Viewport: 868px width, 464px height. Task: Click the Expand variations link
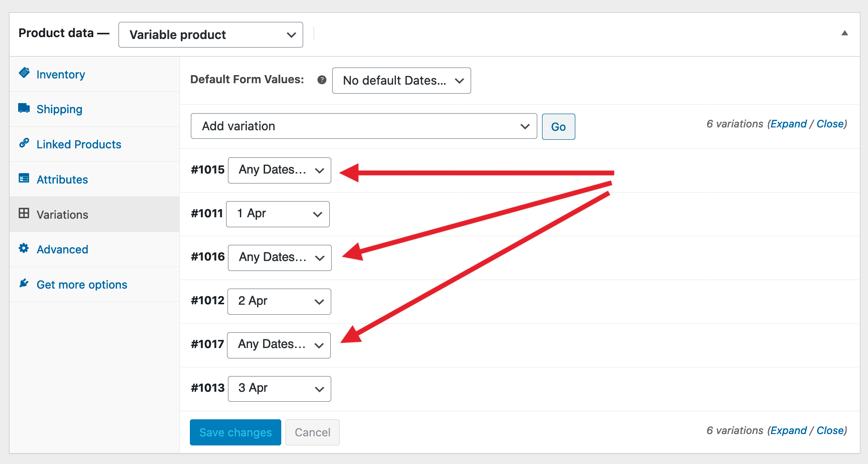789,124
